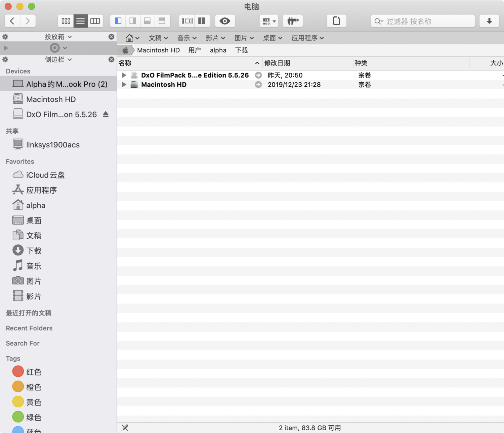Open 桌面 in sidebar favorites
The image size is (504, 433).
tap(58, 221)
